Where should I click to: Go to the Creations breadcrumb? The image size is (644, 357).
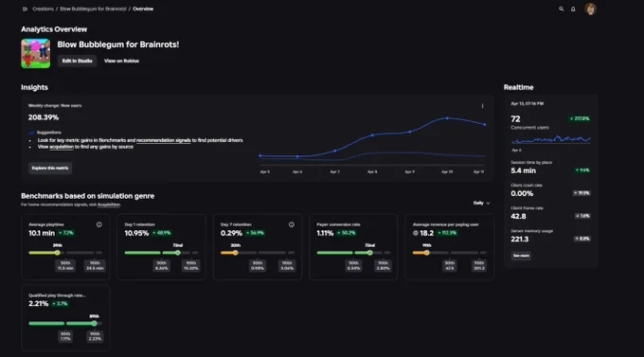[x=43, y=9]
